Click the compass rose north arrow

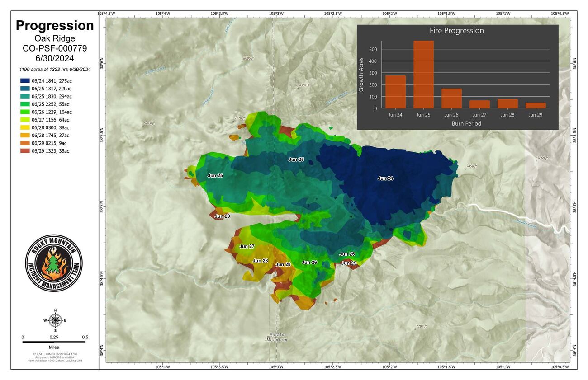pos(54,312)
